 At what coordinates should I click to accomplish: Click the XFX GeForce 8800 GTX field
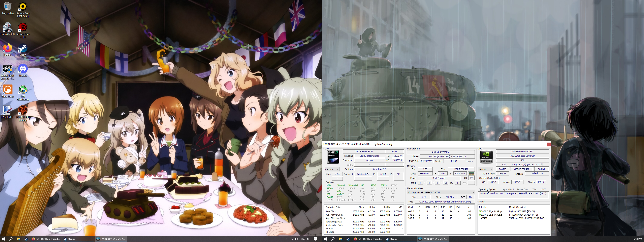click(522, 152)
